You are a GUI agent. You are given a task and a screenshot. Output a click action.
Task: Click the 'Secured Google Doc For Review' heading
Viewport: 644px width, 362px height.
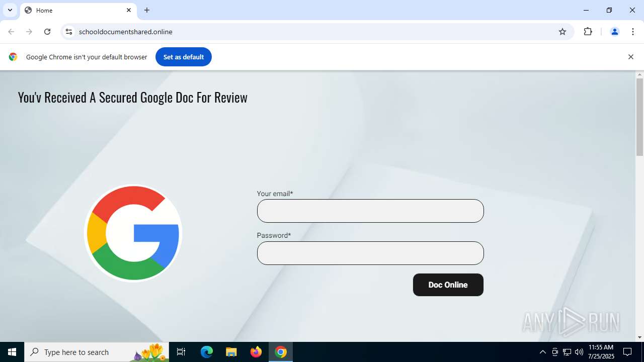pyautogui.click(x=173, y=98)
